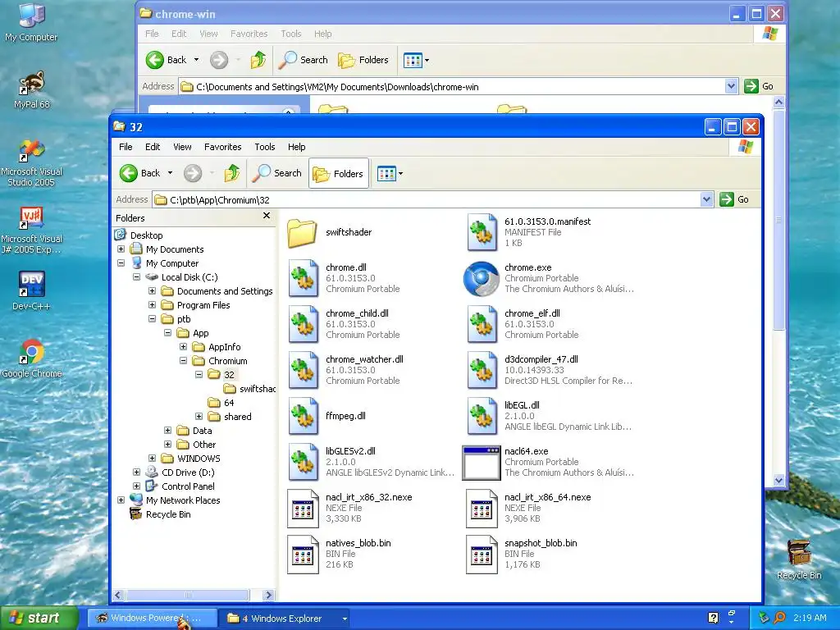840x630 pixels.
Task: Open the File menu in window 32
Action: 126,147
